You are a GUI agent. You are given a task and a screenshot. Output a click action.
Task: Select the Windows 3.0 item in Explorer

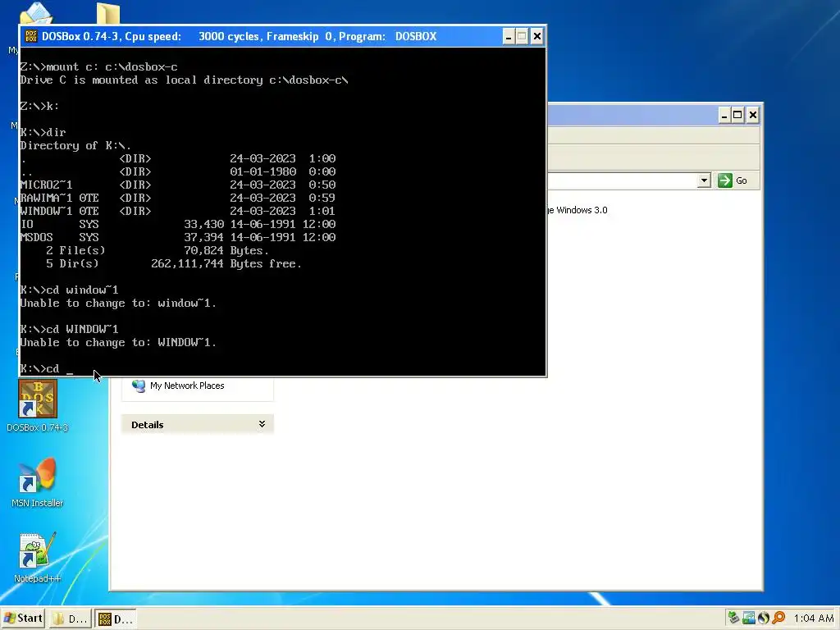point(577,210)
